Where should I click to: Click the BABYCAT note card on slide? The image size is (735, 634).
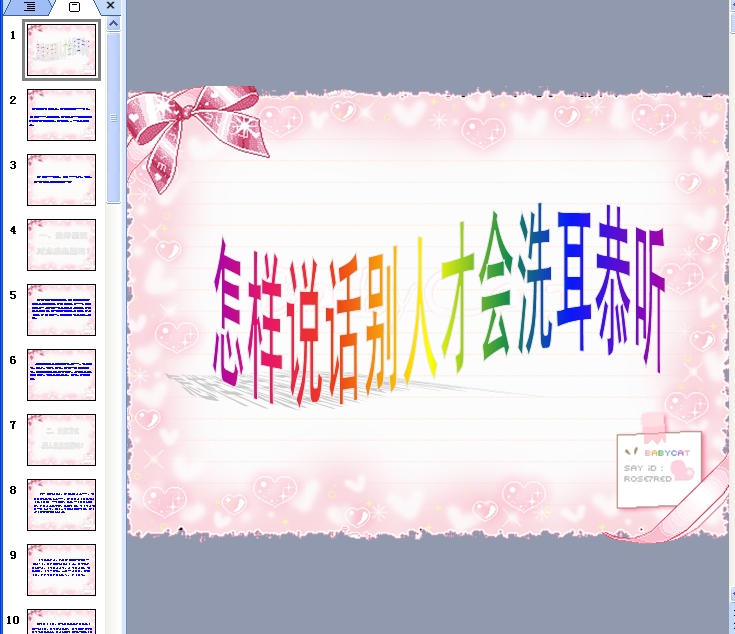click(x=659, y=470)
